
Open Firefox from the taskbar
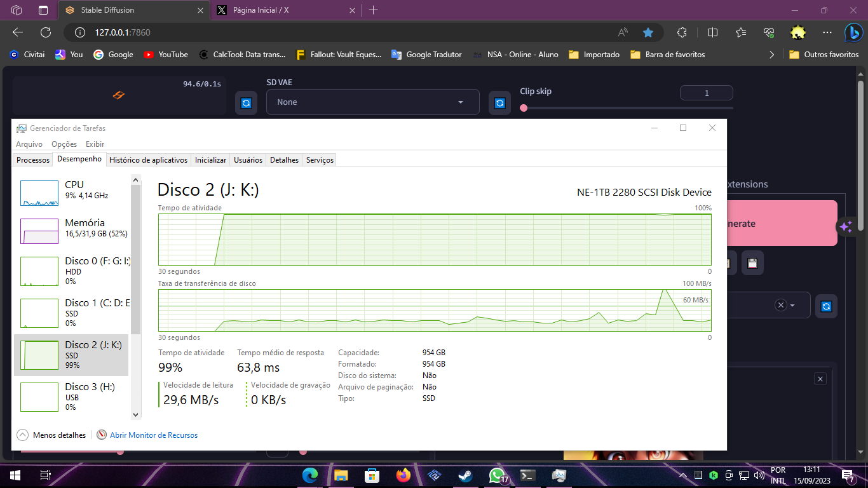click(x=403, y=475)
